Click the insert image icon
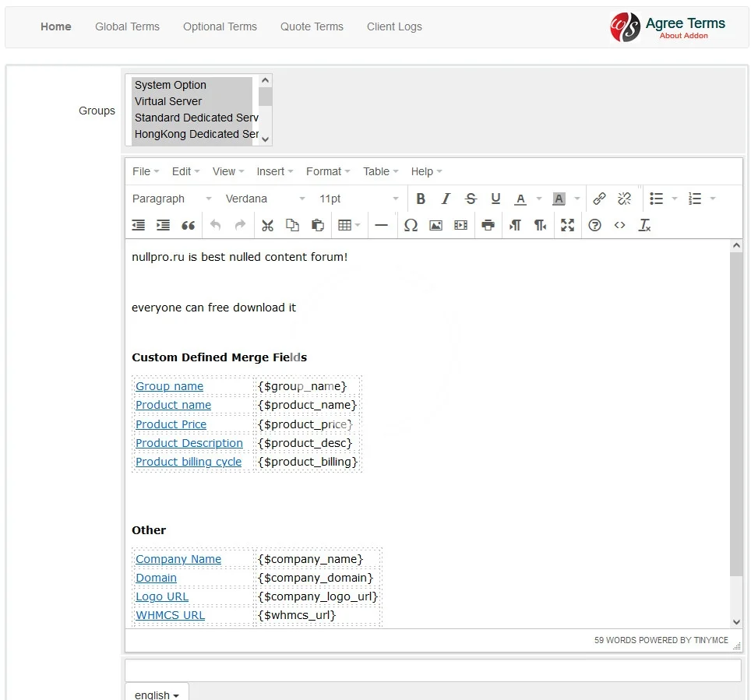Screen dimensions: 751x700 [x=435, y=225]
